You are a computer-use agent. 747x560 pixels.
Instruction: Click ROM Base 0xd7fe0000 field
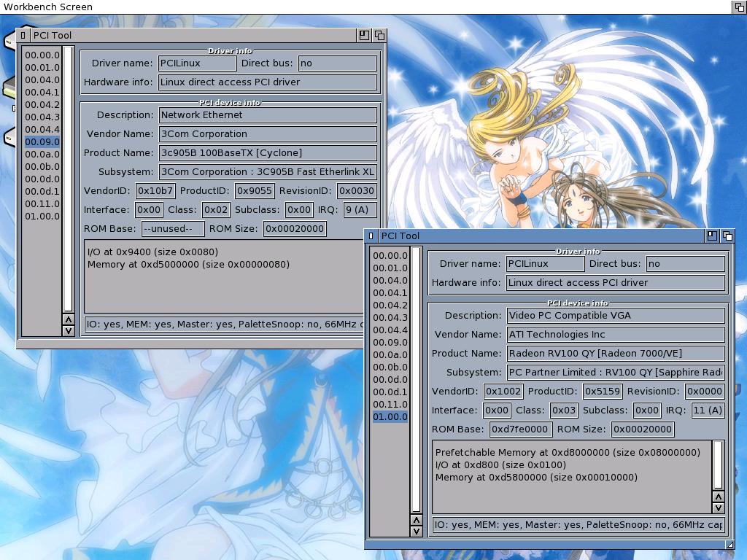tap(521, 429)
